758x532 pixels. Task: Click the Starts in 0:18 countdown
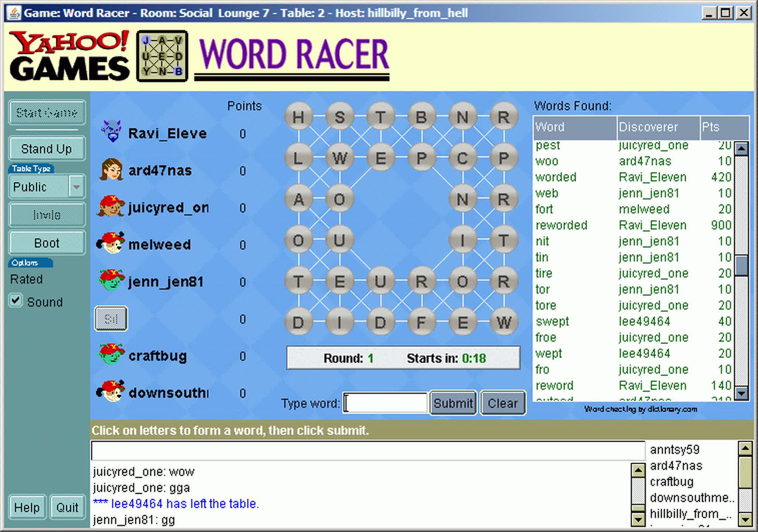[x=446, y=358]
